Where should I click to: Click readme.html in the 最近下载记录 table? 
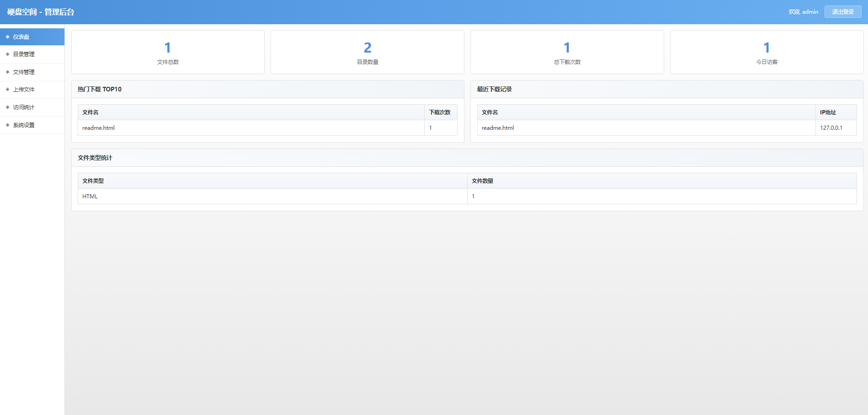click(x=498, y=128)
